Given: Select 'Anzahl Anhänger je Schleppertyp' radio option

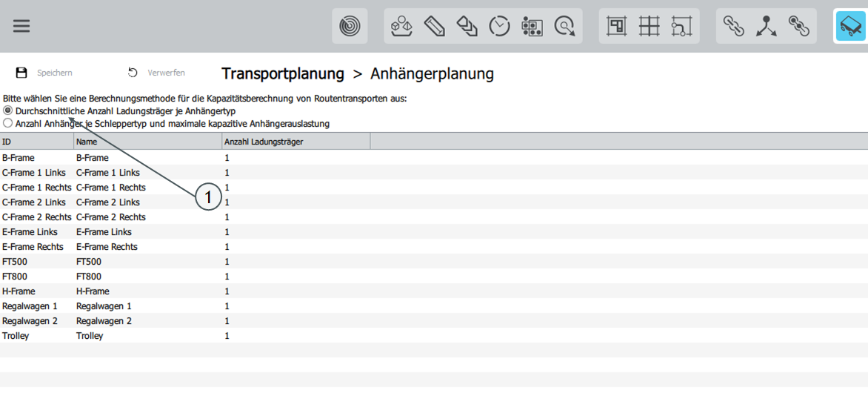Looking at the screenshot, I should tap(8, 123).
